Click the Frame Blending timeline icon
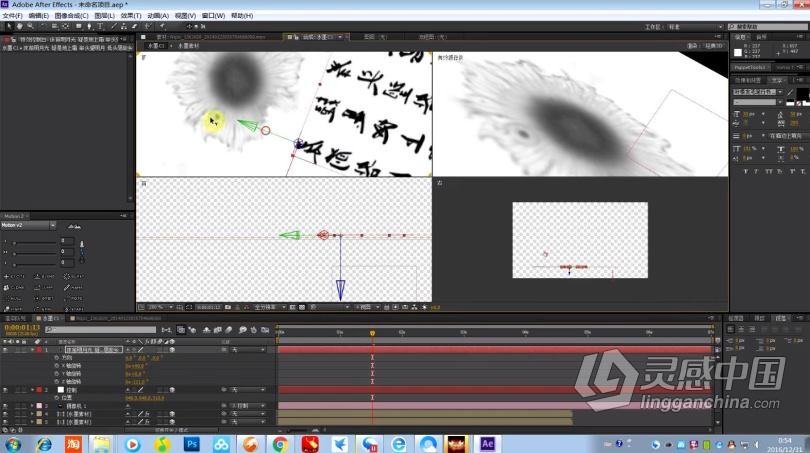This screenshot has width=810, height=453. [217, 330]
